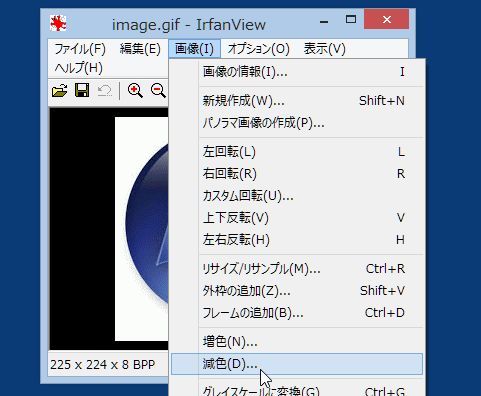Open the オプション(O) menu
481x396 pixels.
point(259,49)
